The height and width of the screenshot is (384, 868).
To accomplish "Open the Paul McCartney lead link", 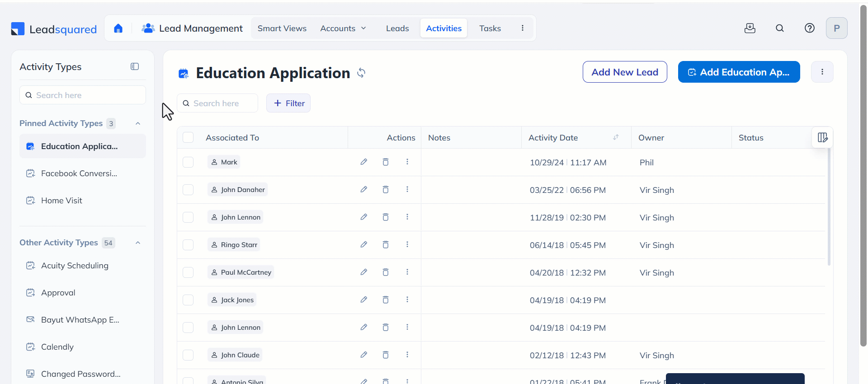I will (241, 272).
